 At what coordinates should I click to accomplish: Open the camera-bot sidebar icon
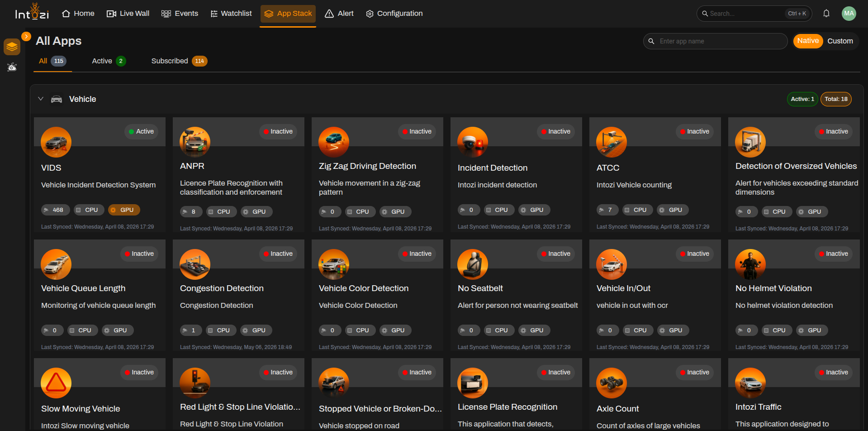click(x=12, y=67)
